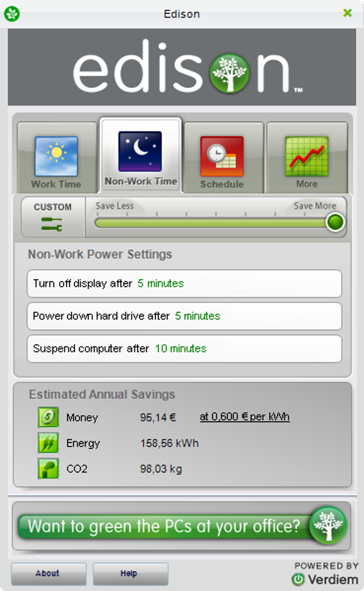Click the Save More label
364x591 pixels.
pyautogui.click(x=315, y=206)
